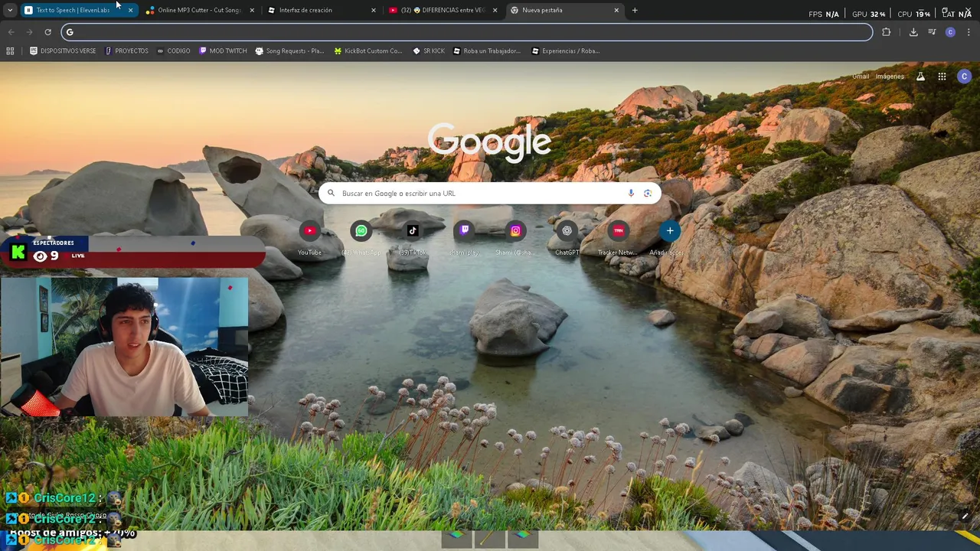Screen dimensions: 980x551
Task: Click the magnifier in Google search box
Action: [x=331, y=194]
